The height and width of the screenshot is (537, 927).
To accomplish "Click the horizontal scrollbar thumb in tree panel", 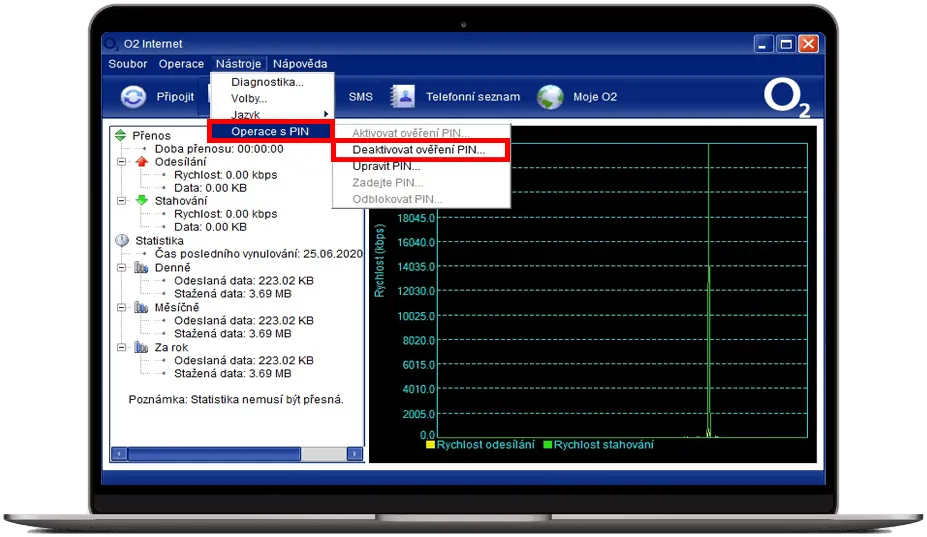I will pos(214,454).
